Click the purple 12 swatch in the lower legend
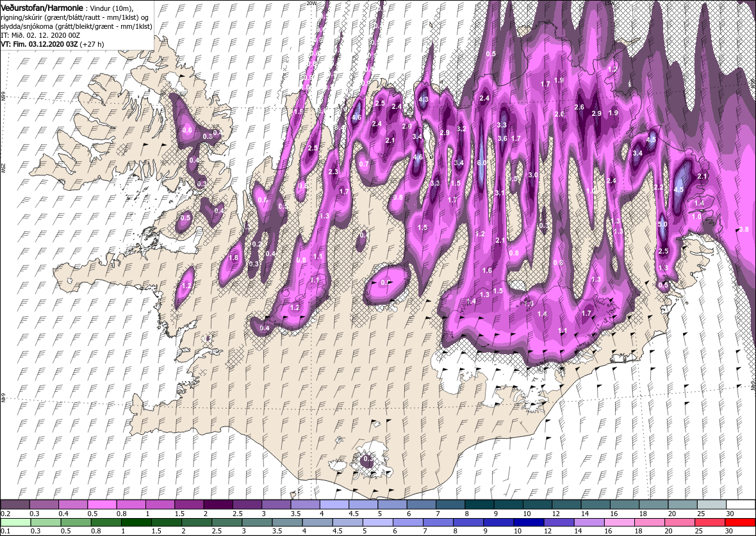The image size is (756, 536). point(559,523)
